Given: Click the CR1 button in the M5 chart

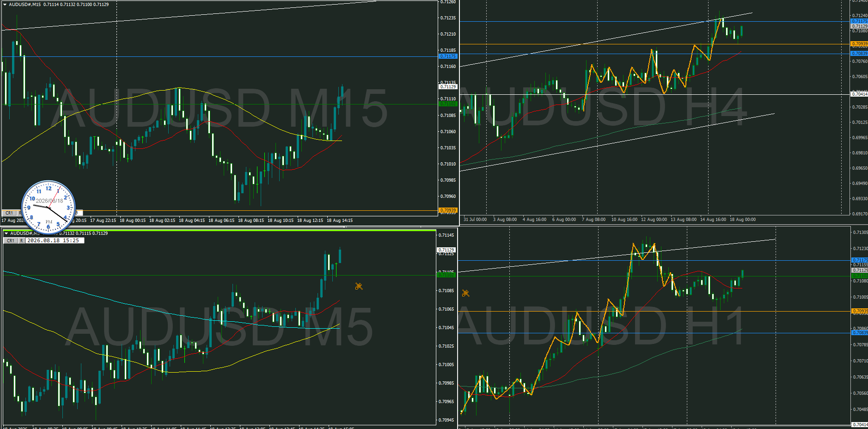Looking at the screenshot, I should (x=11, y=241).
